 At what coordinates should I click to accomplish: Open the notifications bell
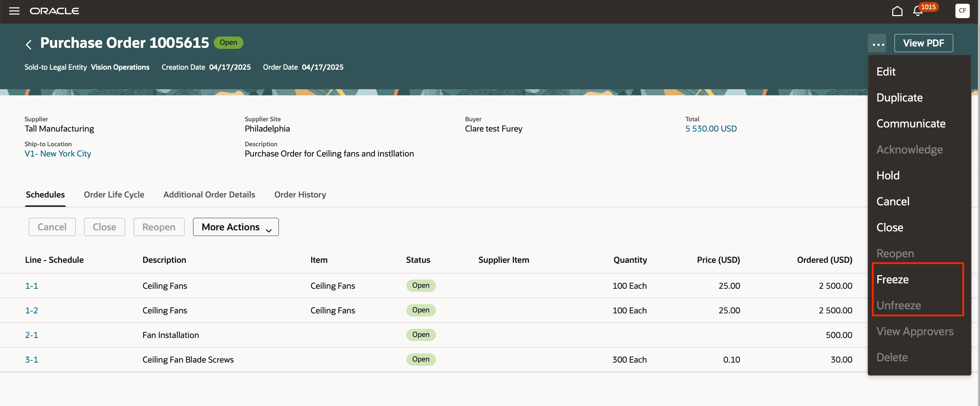918,11
